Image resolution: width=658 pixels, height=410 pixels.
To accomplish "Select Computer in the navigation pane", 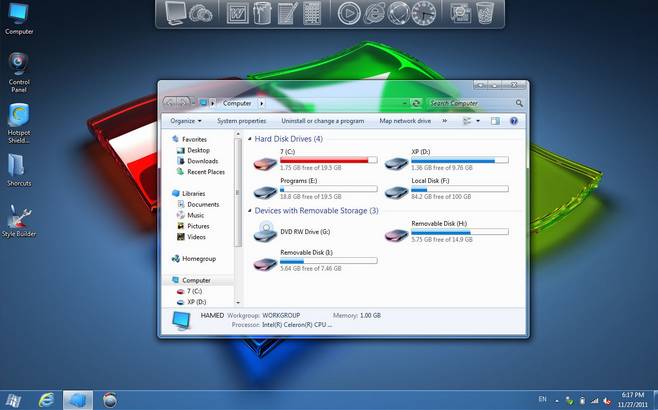I will [196, 280].
